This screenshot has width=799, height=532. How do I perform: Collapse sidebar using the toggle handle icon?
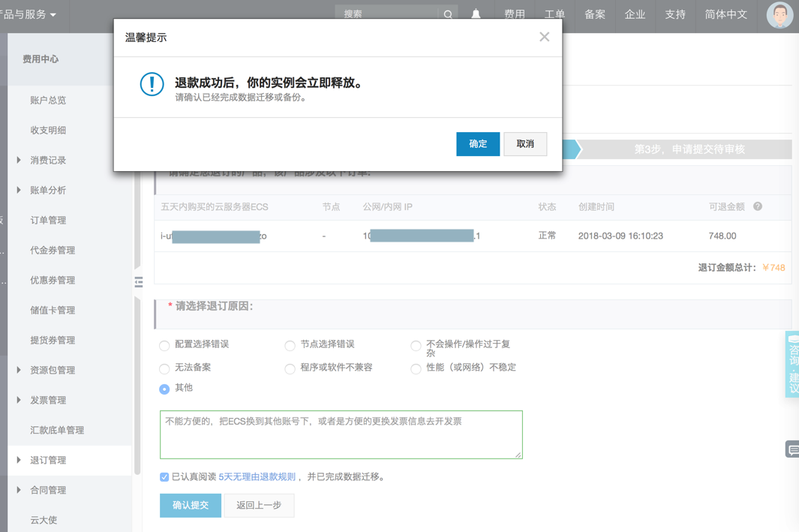coord(139,282)
